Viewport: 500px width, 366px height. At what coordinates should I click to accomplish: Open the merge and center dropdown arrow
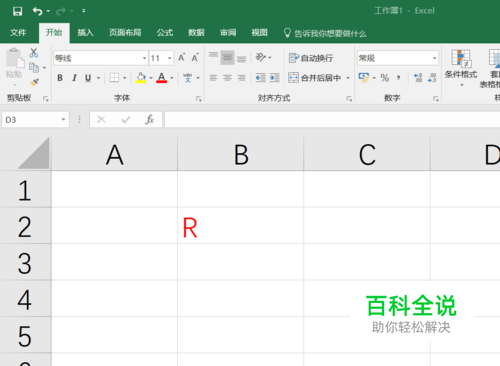(348, 78)
